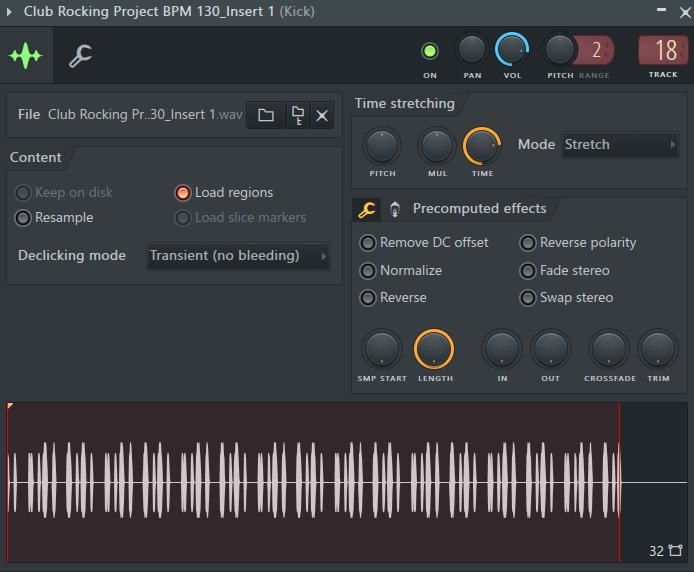Enable the Resample option
The image size is (694, 572).
pos(54,217)
